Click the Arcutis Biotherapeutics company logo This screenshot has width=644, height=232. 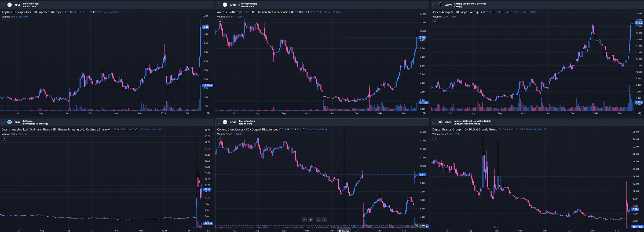[225, 5]
